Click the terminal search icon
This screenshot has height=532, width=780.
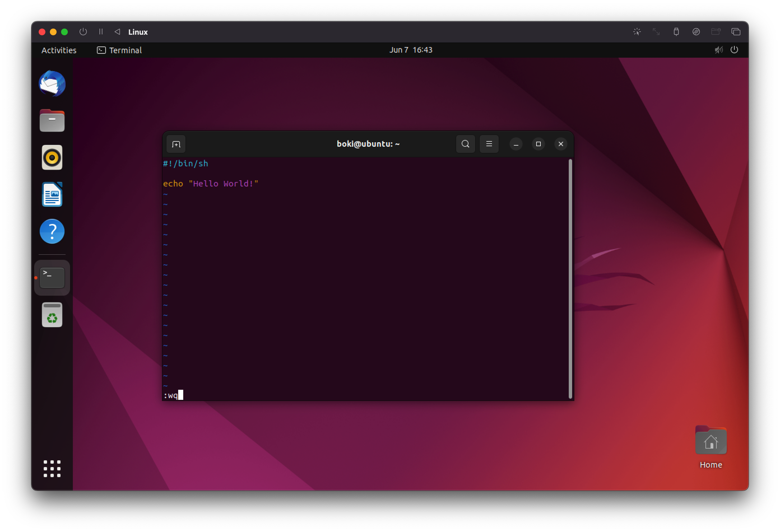[465, 144]
